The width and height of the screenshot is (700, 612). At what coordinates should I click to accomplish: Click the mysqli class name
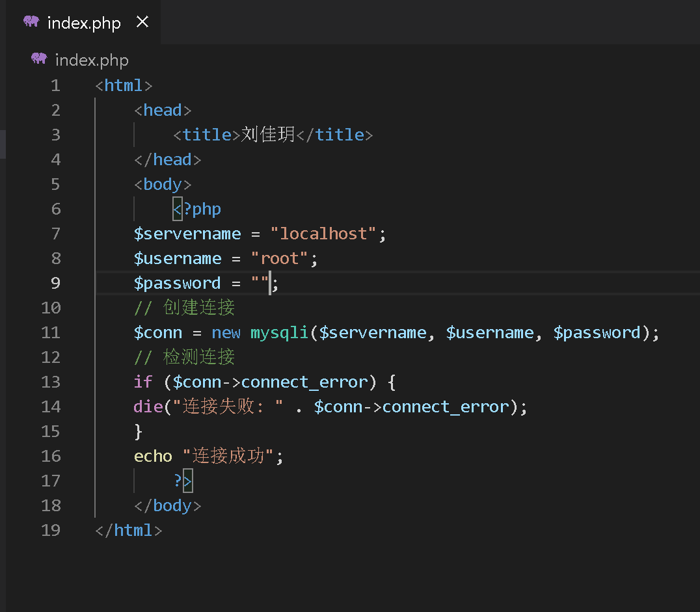pyautogui.click(x=279, y=332)
